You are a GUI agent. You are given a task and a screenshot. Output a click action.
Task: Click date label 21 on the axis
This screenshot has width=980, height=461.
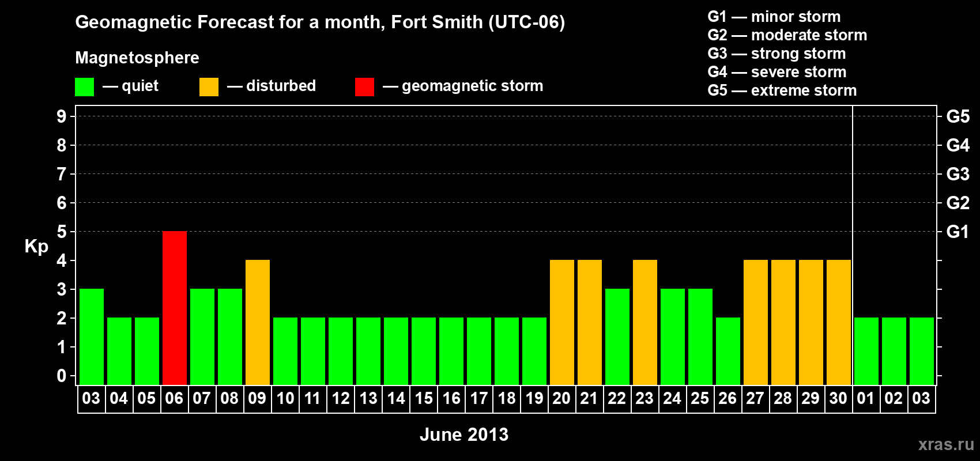(x=589, y=399)
